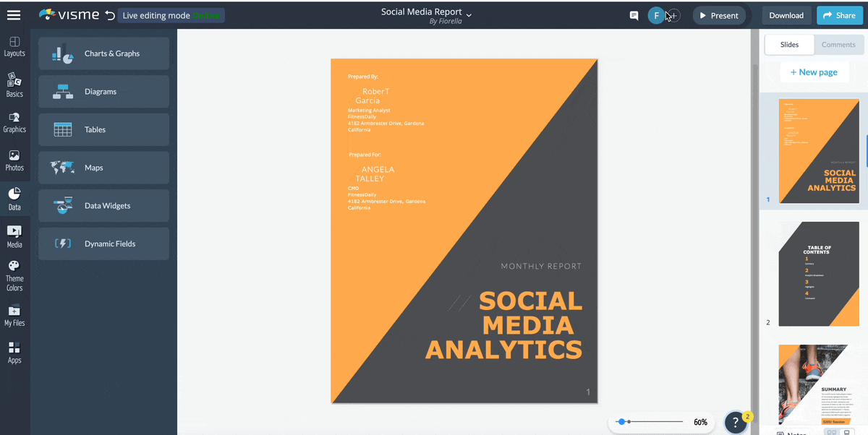This screenshot has width=868, height=435.
Task: Open the hamburger main menu
Action: point(14,14)
